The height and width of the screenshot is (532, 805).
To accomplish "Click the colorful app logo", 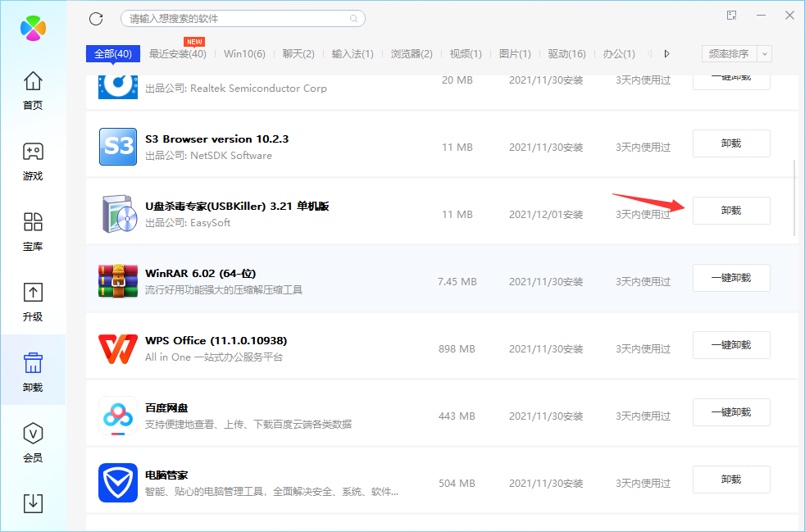I will [x=34, y=28].
